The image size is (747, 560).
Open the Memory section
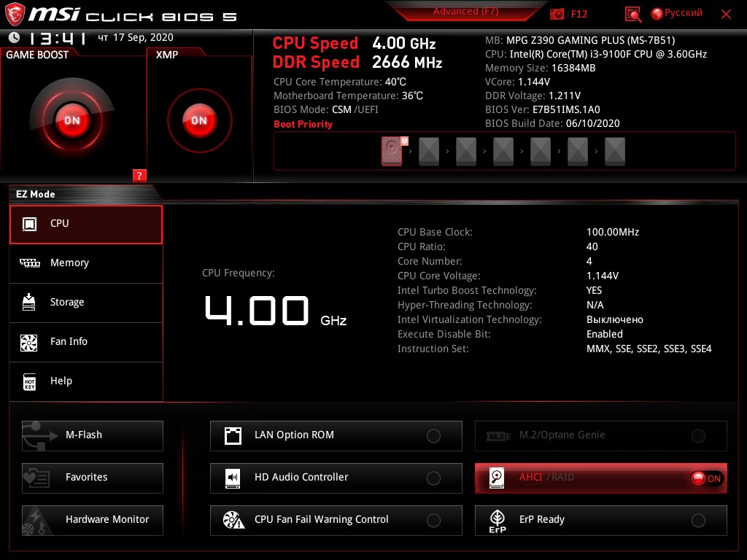(x=86, y=263)
